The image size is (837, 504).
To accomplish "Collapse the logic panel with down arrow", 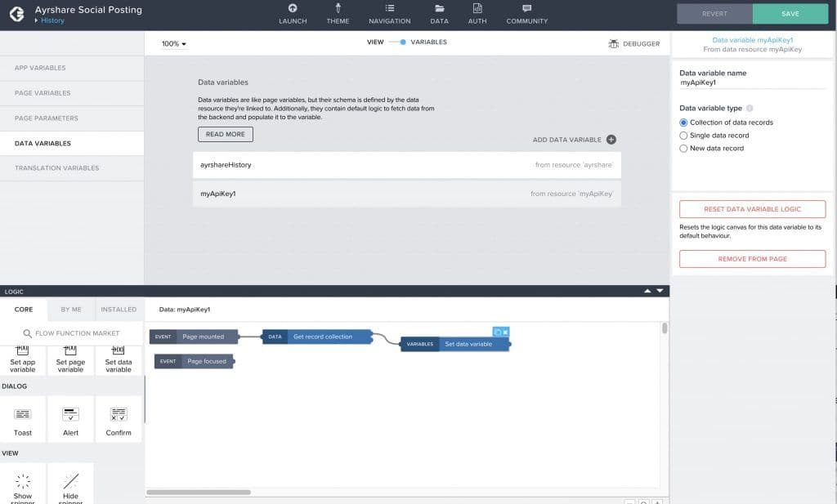I will click(660, 291).
